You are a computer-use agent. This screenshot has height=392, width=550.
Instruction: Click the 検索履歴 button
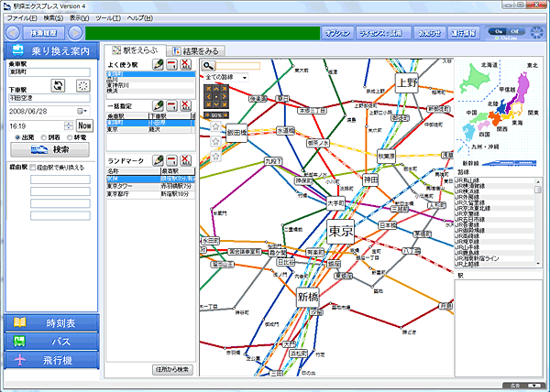[x=43, y=33]
